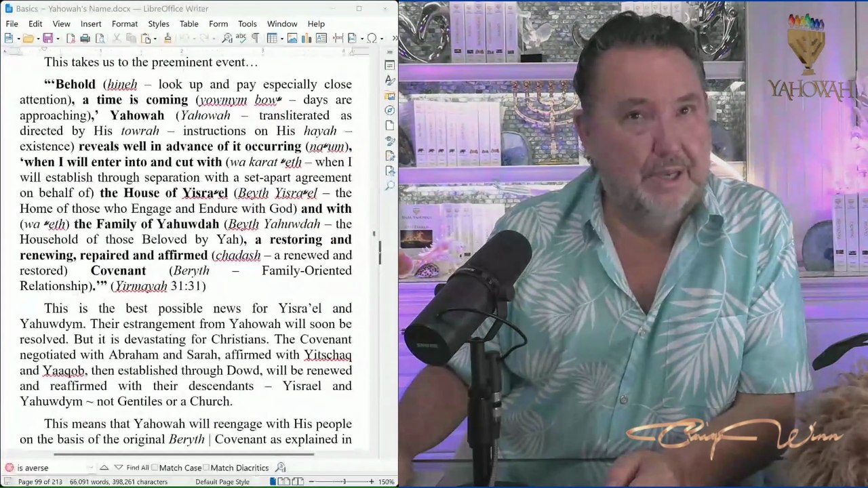Screen dimensions: 868x488
Task: Paste with the clipboard icon
Action: pos(145,39)
